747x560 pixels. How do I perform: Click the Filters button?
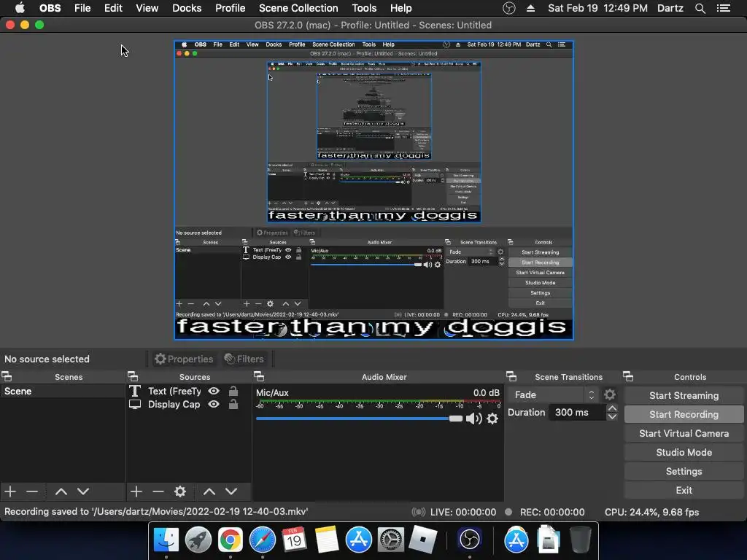click(244, 359)
